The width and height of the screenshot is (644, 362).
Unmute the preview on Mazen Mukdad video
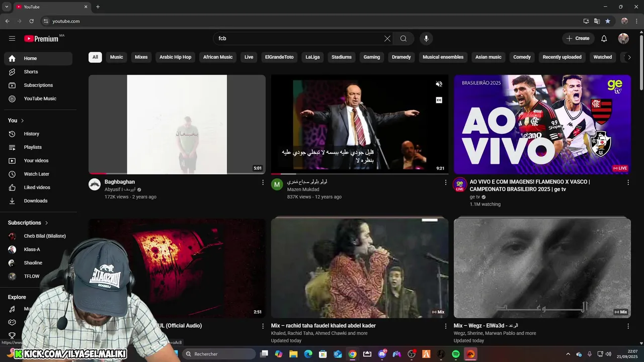[439, 84]
